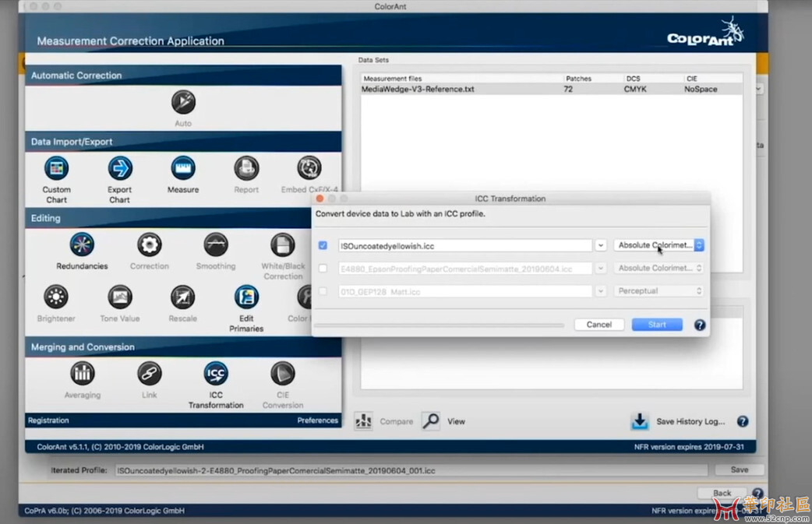The height and width of the screenshot is (524, 812).
Task: Click the Back button in CoPrA window
Action: coord(722,493)
